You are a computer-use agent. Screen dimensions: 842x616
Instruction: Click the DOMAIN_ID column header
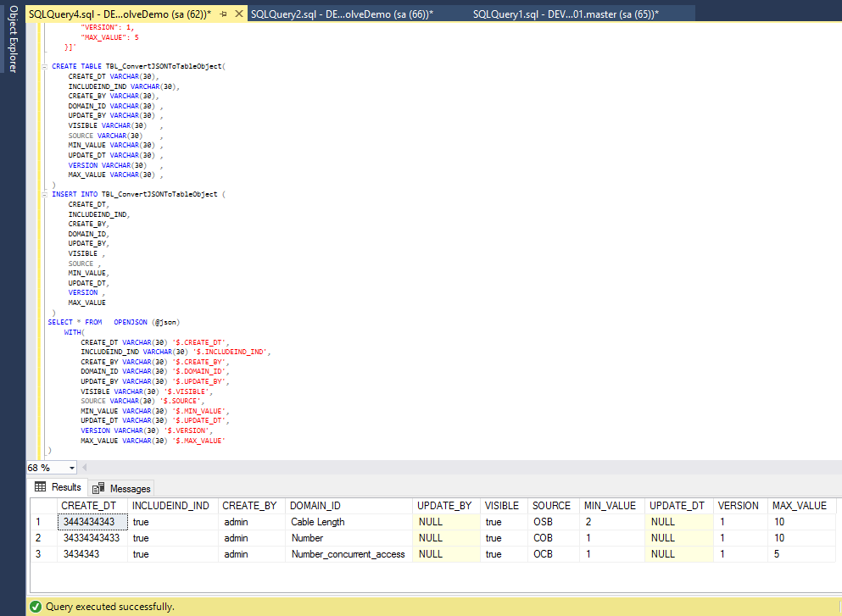(349, 506)
